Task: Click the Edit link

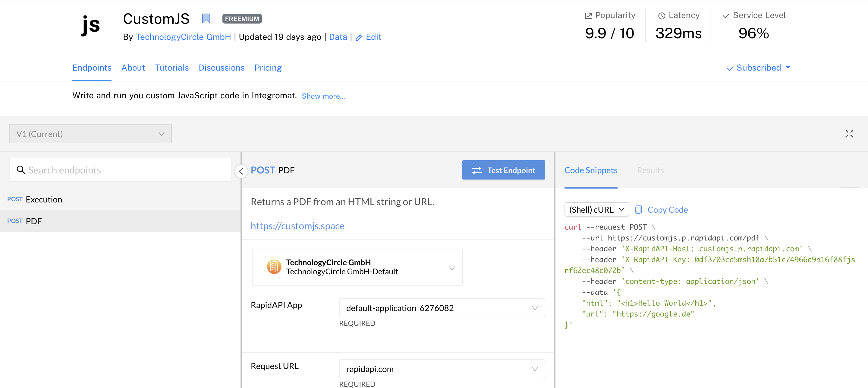Action: pyautogui.click(x=373, y=37)
